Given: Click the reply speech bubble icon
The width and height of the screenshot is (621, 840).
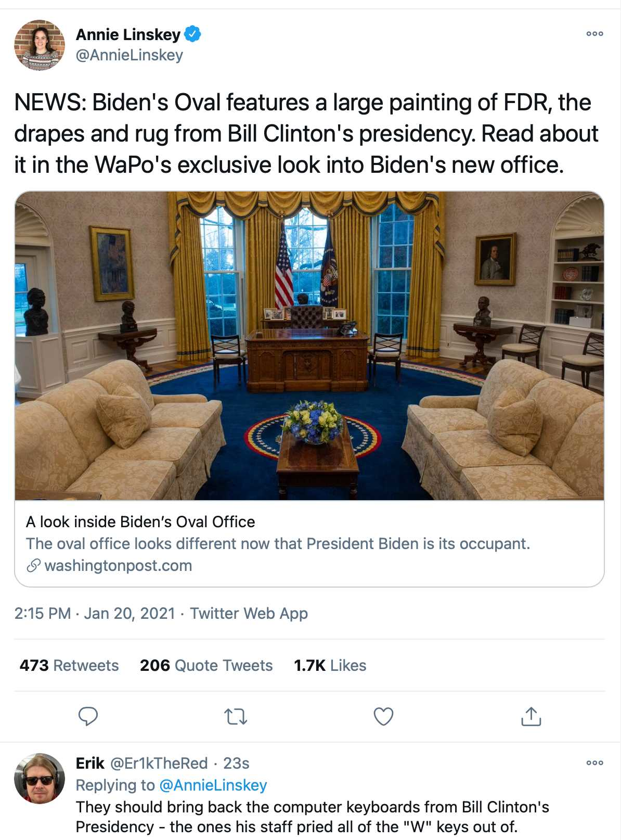Looking at the screenshot, I should point(88,717).
